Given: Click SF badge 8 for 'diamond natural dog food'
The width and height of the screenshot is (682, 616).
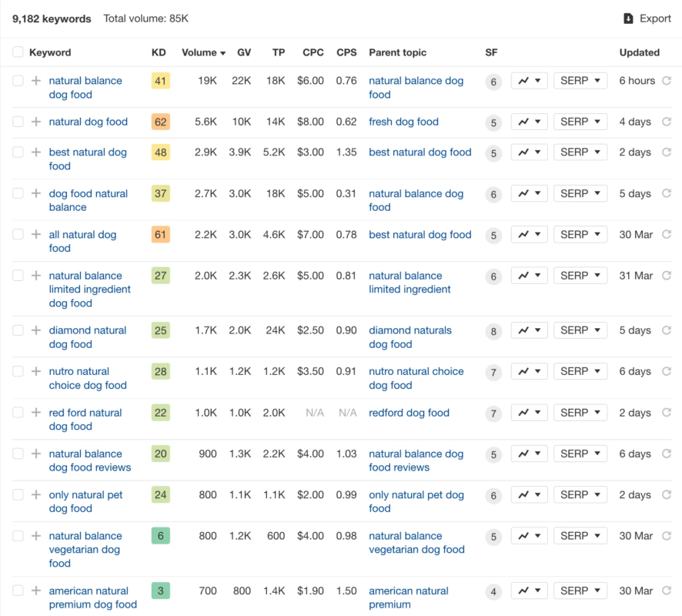Looking at the screenshot, I should (x=493, y=332).
